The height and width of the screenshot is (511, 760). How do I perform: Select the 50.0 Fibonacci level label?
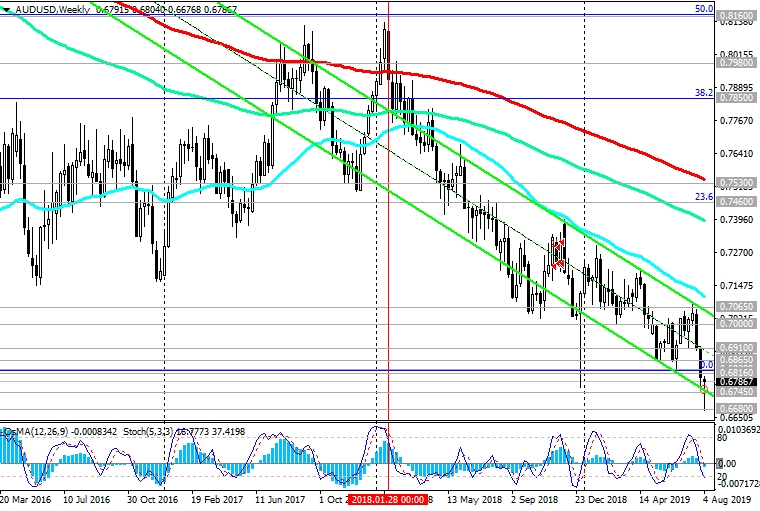[704, 9]
